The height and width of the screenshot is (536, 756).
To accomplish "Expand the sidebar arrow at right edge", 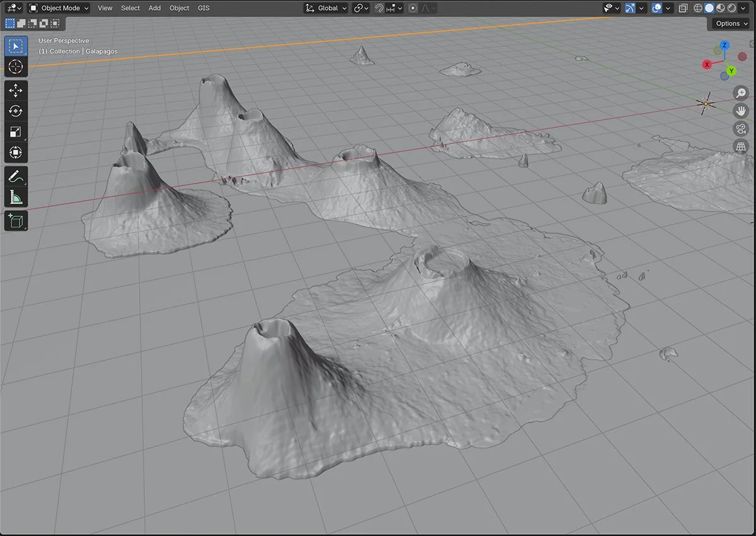I will coord(752,43).
